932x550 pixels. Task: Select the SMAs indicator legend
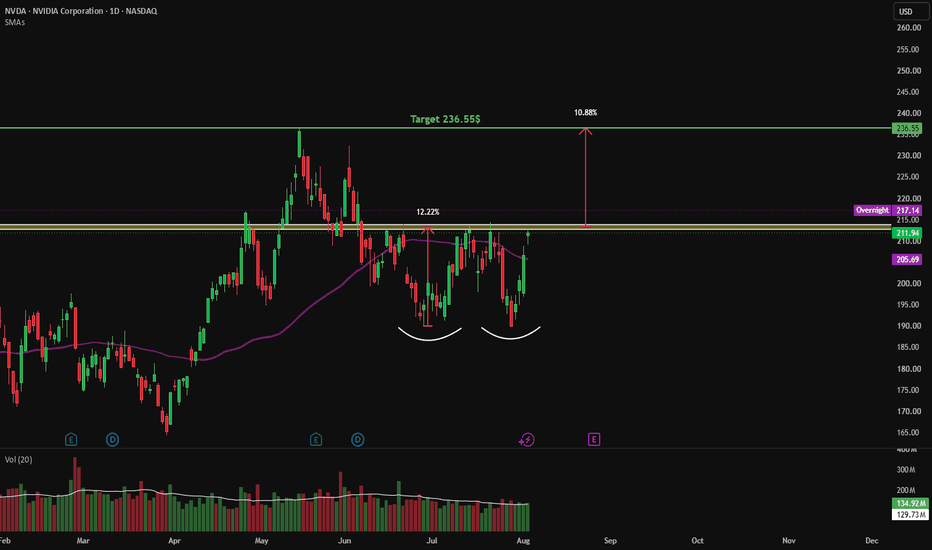pos(15,22)
